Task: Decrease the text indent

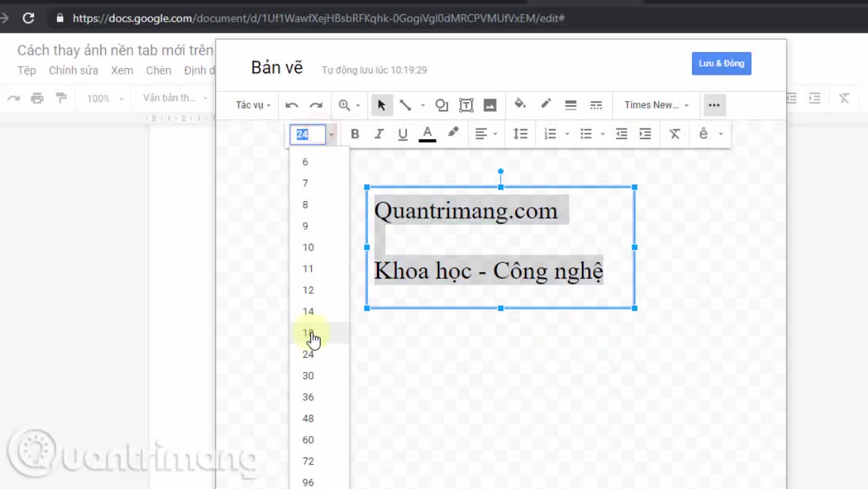Action: click(621, 134)
